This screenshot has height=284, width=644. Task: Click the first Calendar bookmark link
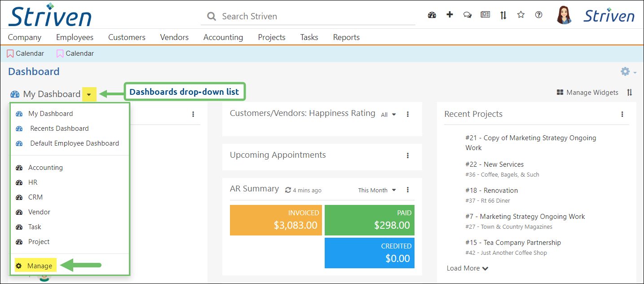30,53
